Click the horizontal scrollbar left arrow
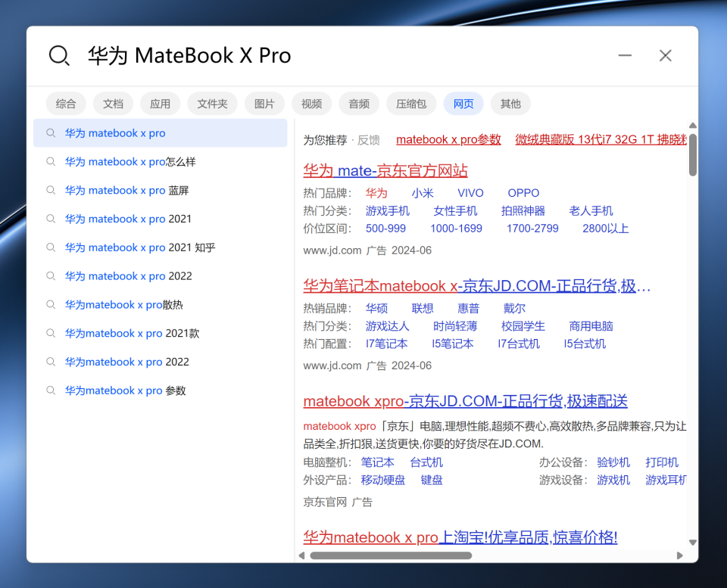 click(302, 555)
